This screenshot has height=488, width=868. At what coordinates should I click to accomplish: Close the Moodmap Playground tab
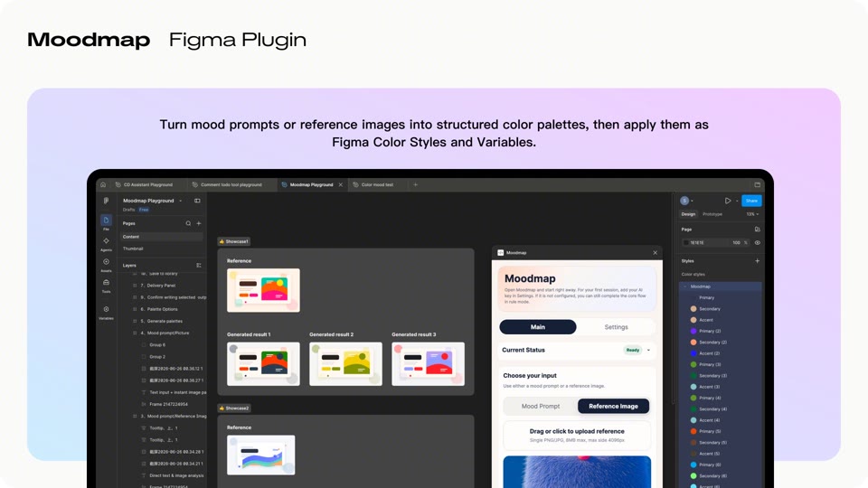[341, 184]
